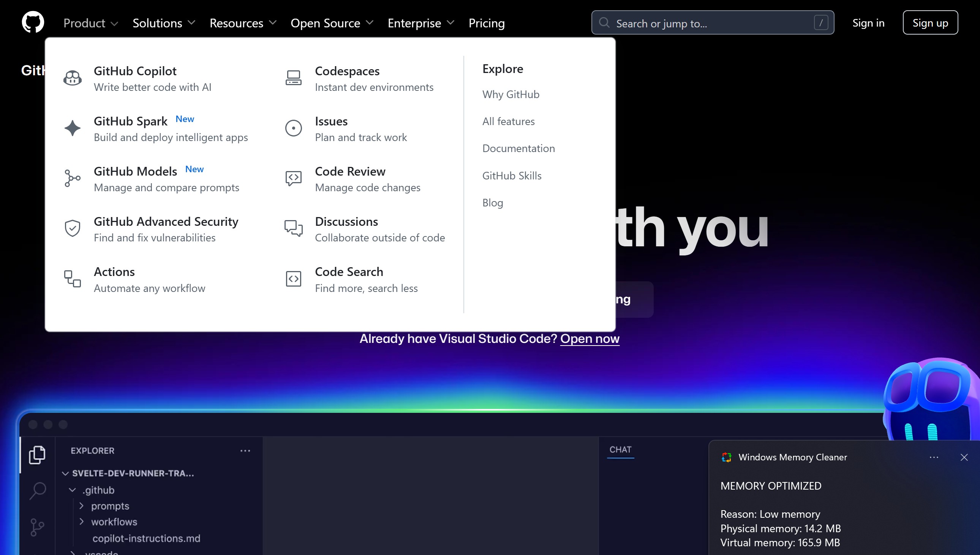
Task: Focus the Search or jump to field
Action: point(713,23)
